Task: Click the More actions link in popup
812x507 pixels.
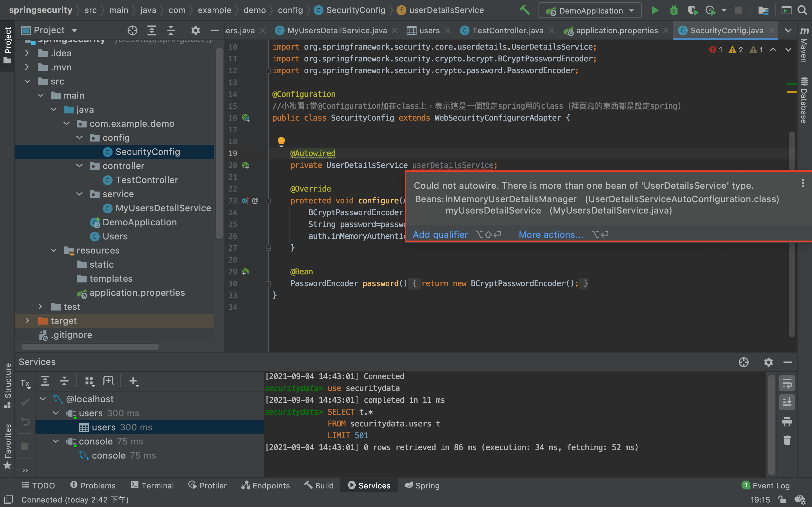Action: point(551,234)
